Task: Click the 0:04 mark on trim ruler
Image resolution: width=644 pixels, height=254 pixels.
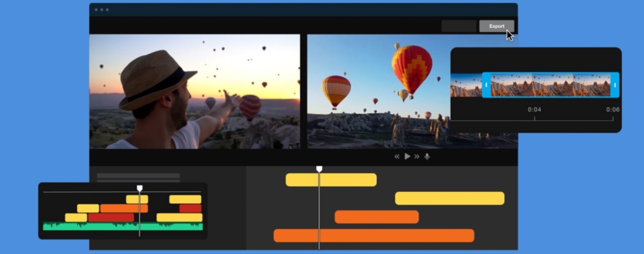Action: (534, 110)
